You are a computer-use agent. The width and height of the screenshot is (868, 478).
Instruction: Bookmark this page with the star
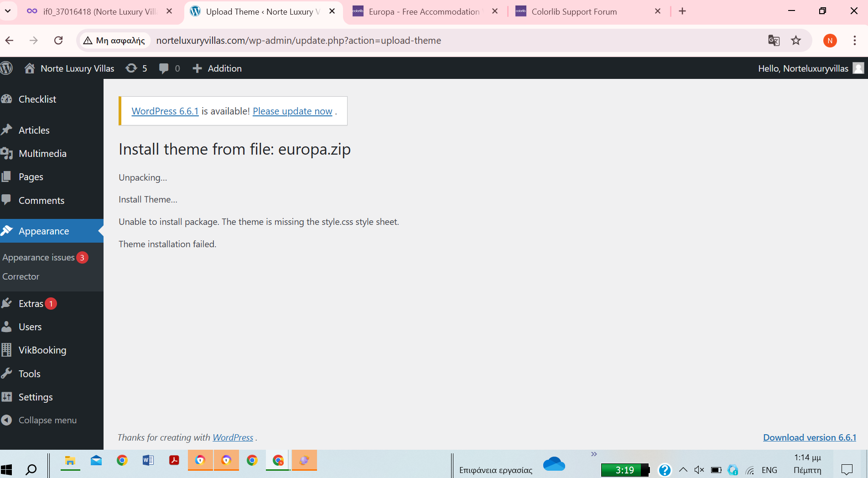[796, 40]
